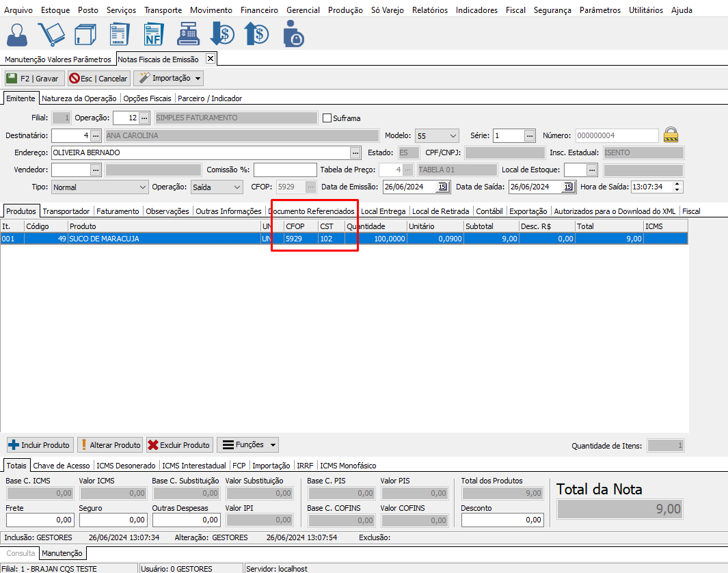Expand the Modelo dropdown
Screen dimensions: 728x573
452,135
